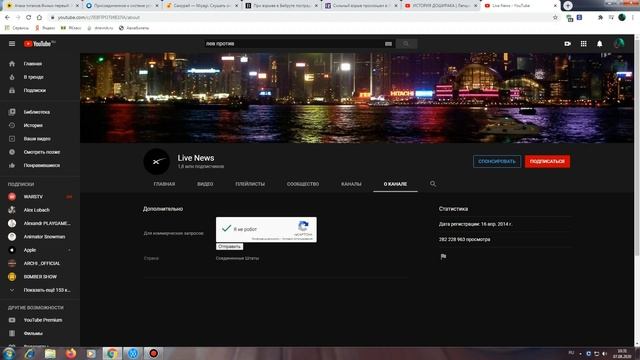Open the on-screen keyboard icon in search box
The height and width of the screenshot is (360, 640).
tap(388, 44)
